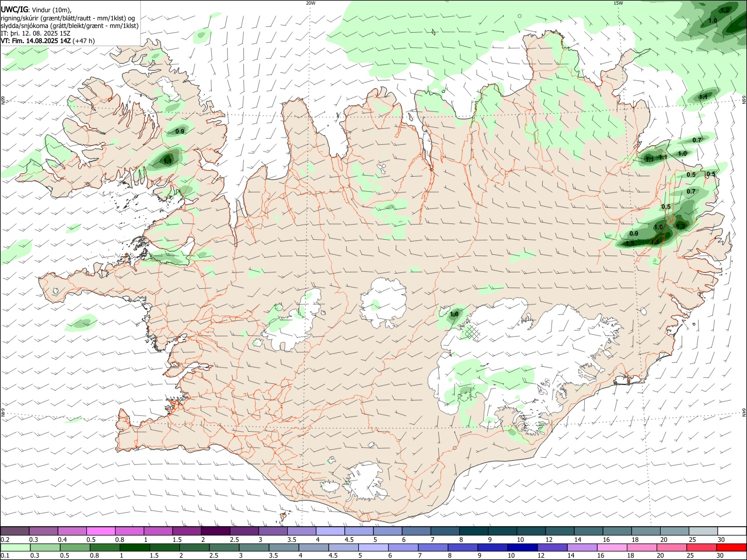Click top legend swatch between 0.2 and 0.3
This screenshot has width=747, height=560.
click(15, 531)
